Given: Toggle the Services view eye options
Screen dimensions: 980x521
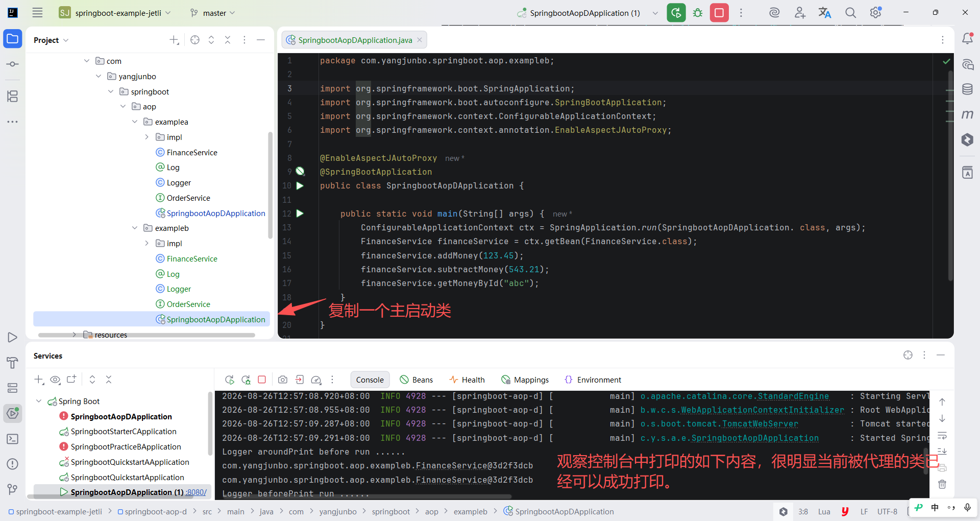Looking at the screenshot, I should click(55, 380).
